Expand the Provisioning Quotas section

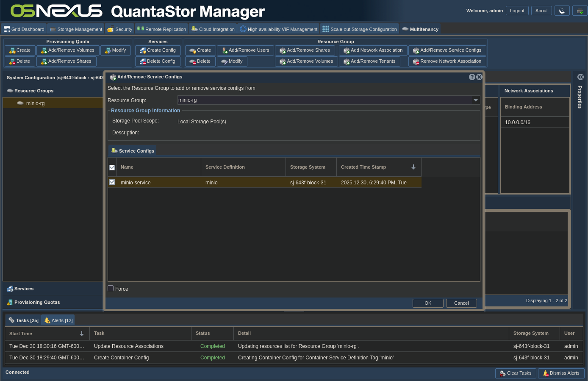point(37,302)
